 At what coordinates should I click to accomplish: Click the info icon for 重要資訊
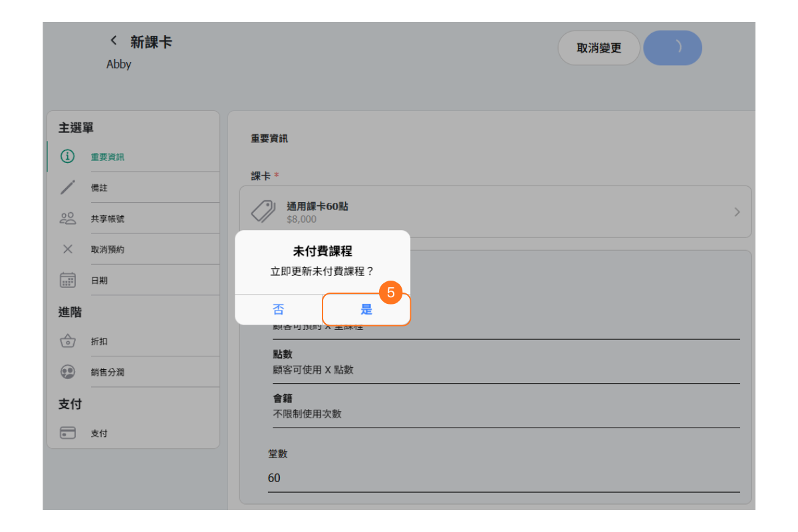67,157
